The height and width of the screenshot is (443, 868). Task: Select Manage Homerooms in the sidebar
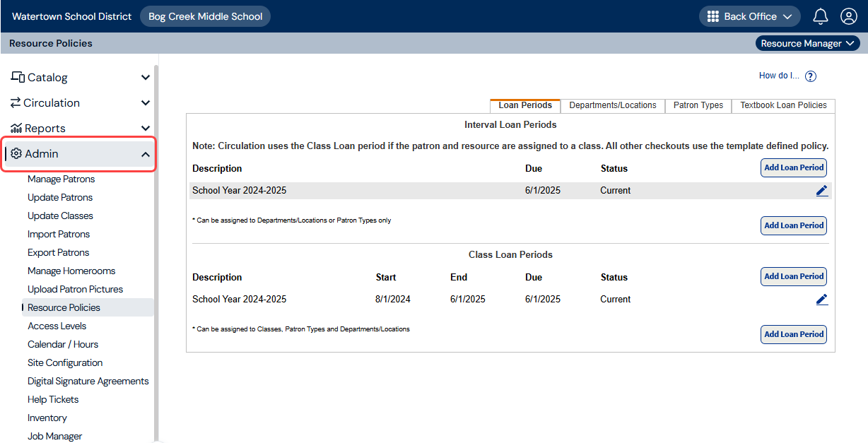pos(71,271)
